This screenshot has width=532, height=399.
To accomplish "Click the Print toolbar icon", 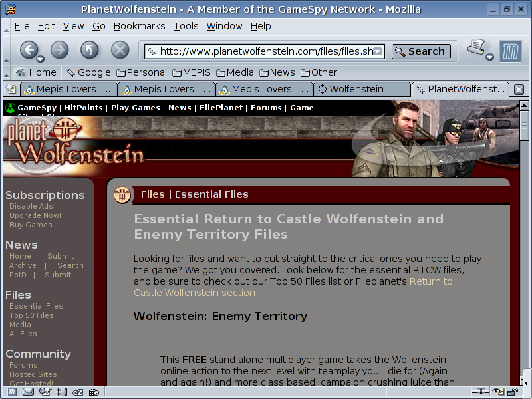I will [x=476, y=48].
